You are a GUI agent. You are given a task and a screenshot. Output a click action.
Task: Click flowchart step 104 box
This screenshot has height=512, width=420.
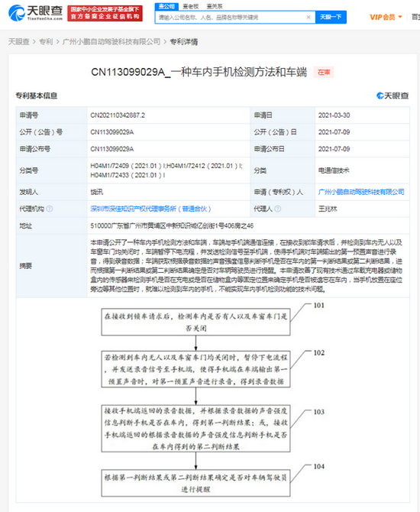click(195, 483)
